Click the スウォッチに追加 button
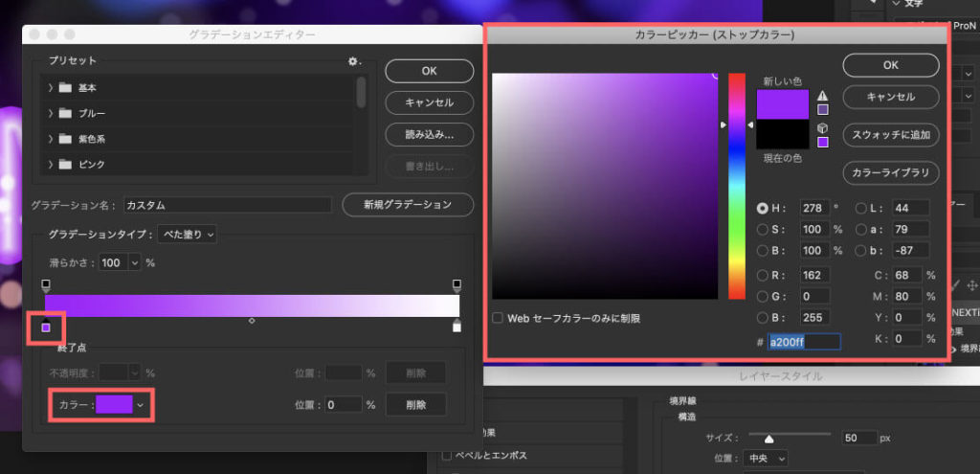Viewport: 980px width, 474px height. point(891,134)
